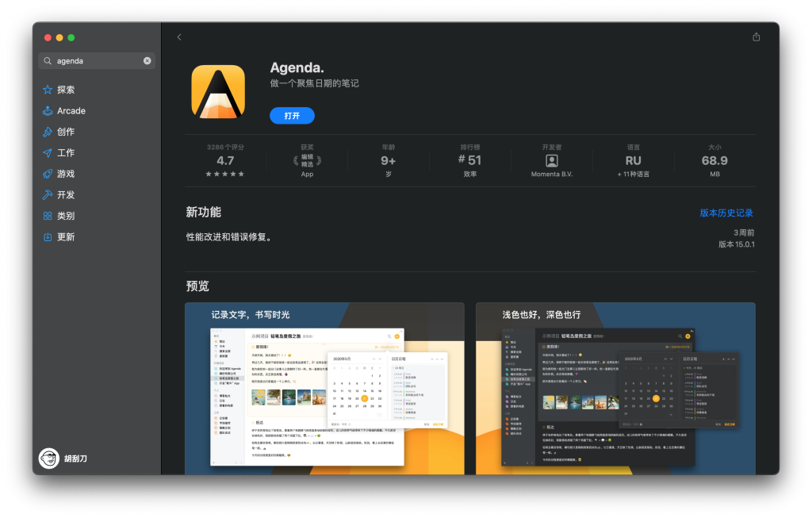
Task: Click the Agenda. app title
Action: click(297, 68)
